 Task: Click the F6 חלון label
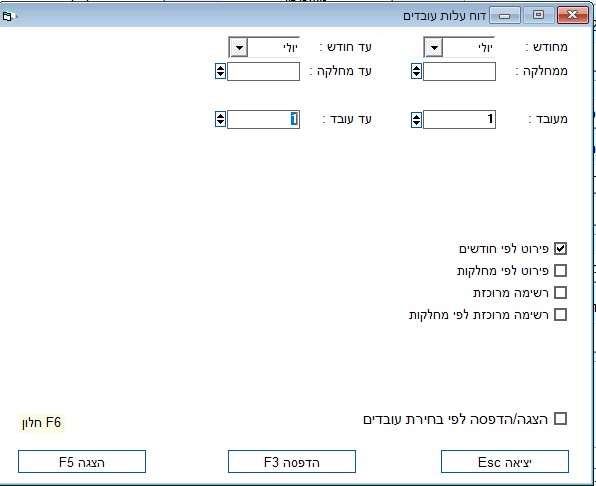click(x=41, y=423)
